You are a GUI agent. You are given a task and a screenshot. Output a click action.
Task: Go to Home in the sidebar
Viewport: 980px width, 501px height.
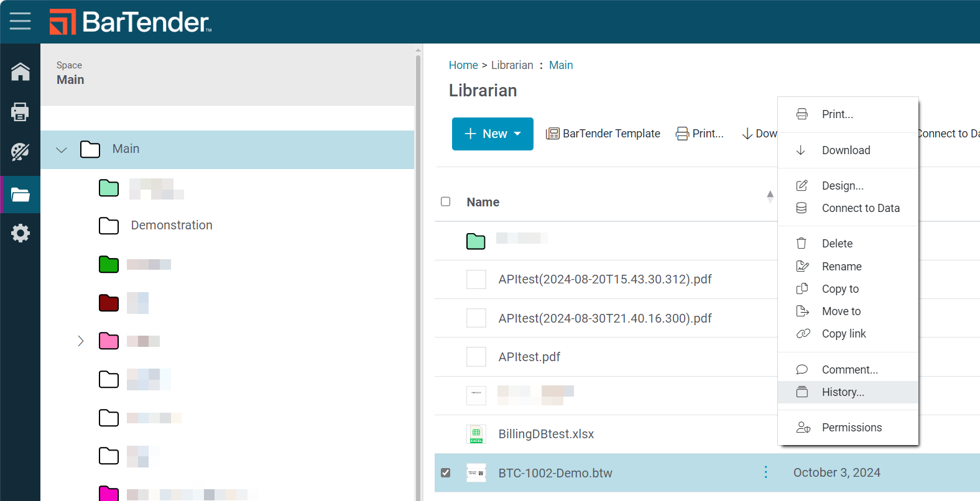point(20,71)
